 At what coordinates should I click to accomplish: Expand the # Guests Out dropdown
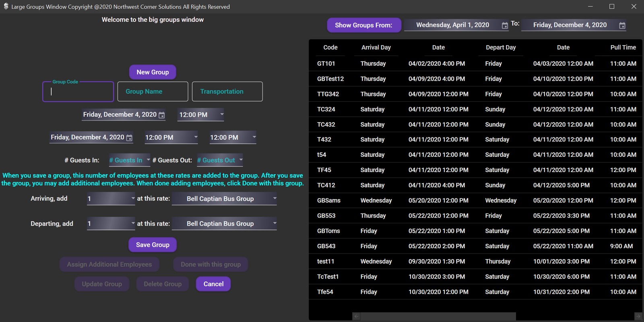coord(241,160)
